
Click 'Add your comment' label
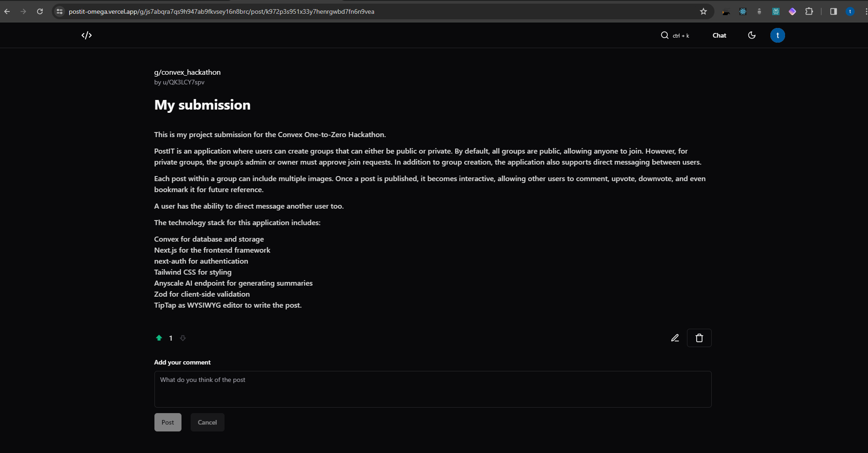click(182, 362)
